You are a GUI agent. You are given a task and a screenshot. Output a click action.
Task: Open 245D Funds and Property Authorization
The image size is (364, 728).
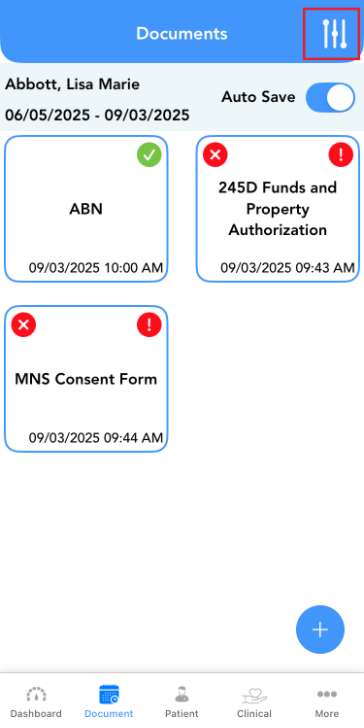point(278,209)
